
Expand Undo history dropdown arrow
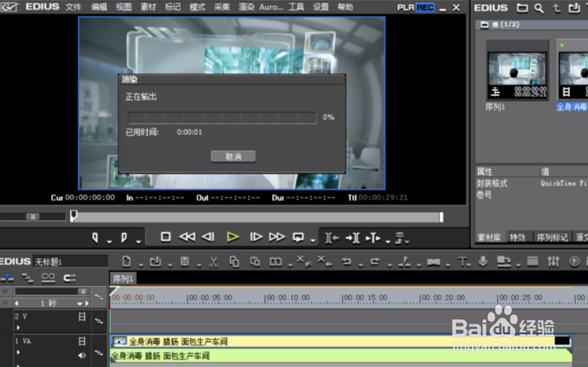pyautogui.click(x=360, y=265)
